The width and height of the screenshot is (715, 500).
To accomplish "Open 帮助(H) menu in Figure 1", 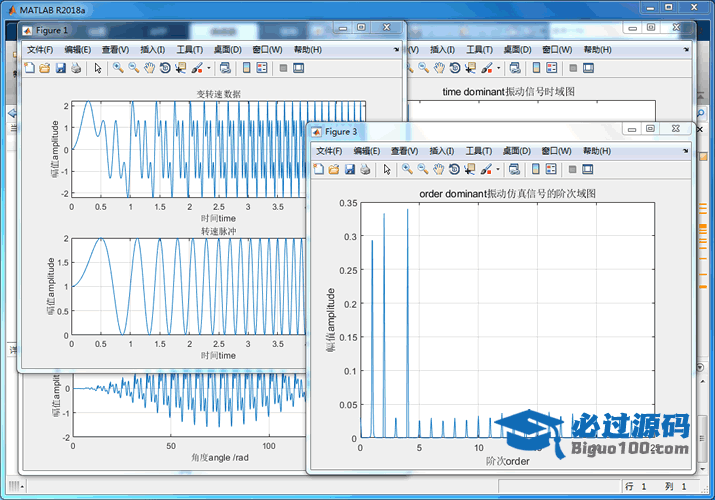I will [308, 50].
